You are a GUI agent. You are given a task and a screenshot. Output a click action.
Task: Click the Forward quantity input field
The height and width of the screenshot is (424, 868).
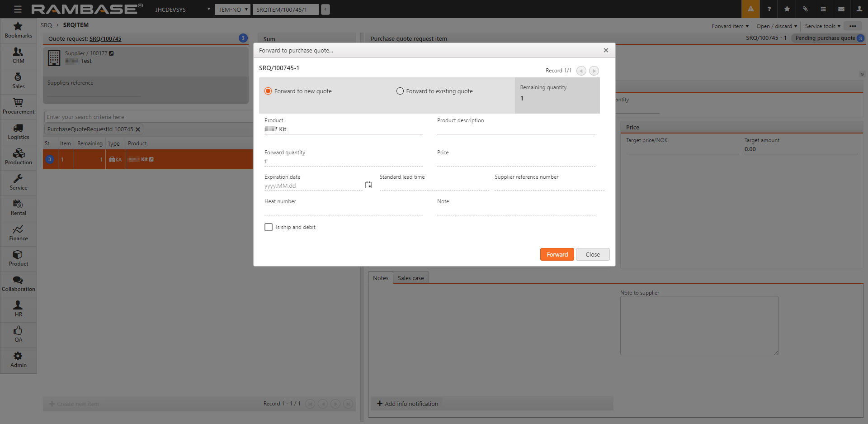click(x=343, y=162)
